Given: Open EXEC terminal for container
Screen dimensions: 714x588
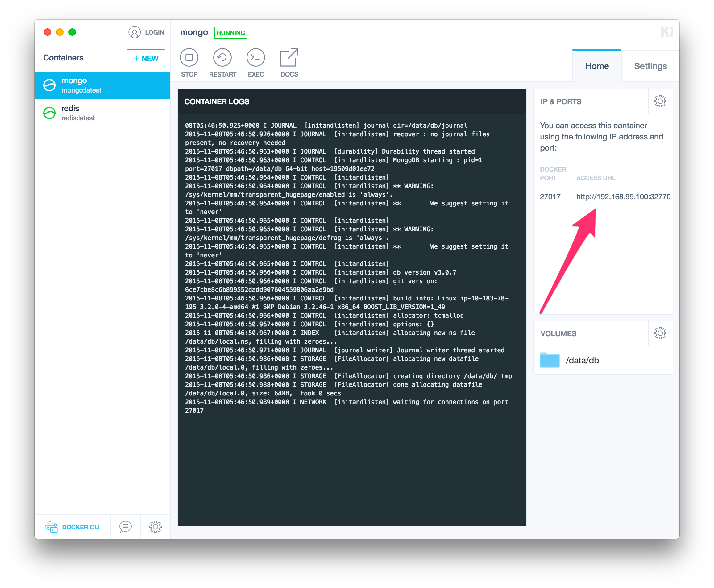Looking at the screenshot, I should pos(256,63).
